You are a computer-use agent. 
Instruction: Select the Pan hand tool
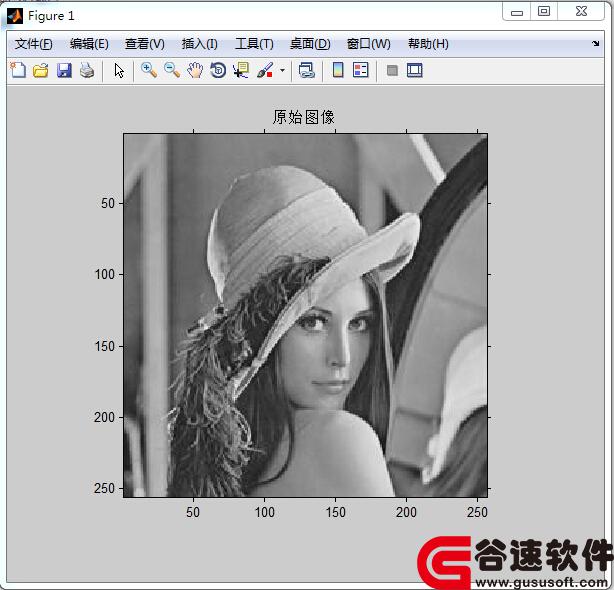pos(195,70)
